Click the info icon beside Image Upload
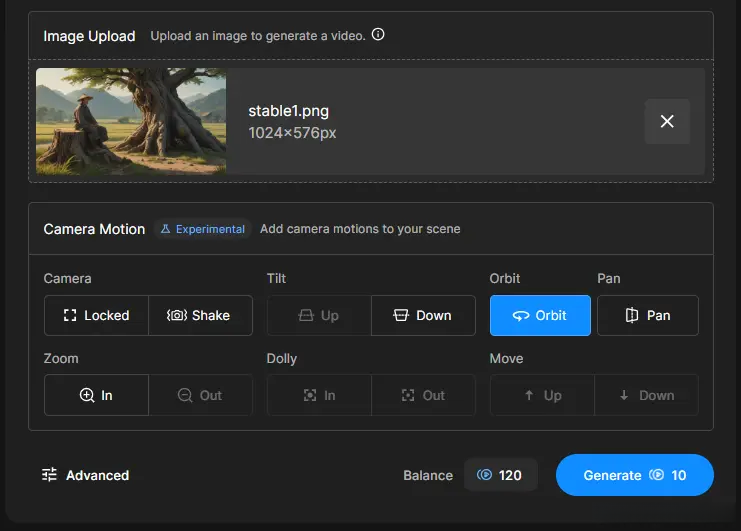 (378, 35)
